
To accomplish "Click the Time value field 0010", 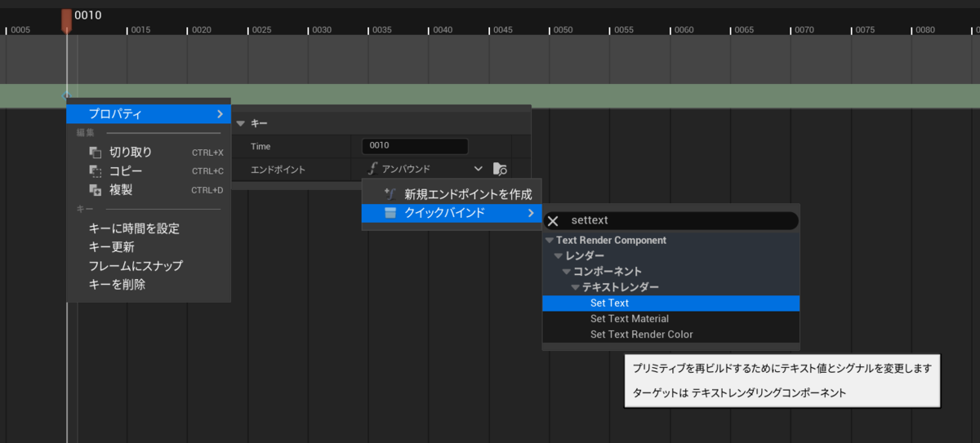I will [415, 146].
